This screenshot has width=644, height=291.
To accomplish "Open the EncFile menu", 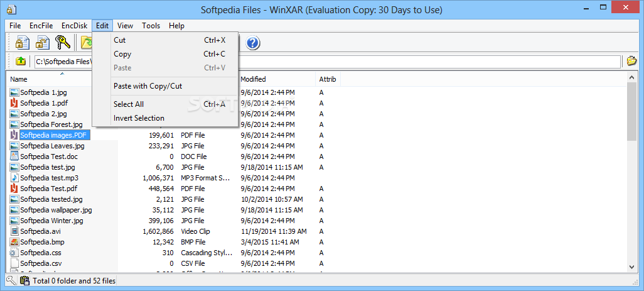I will 41,26.
